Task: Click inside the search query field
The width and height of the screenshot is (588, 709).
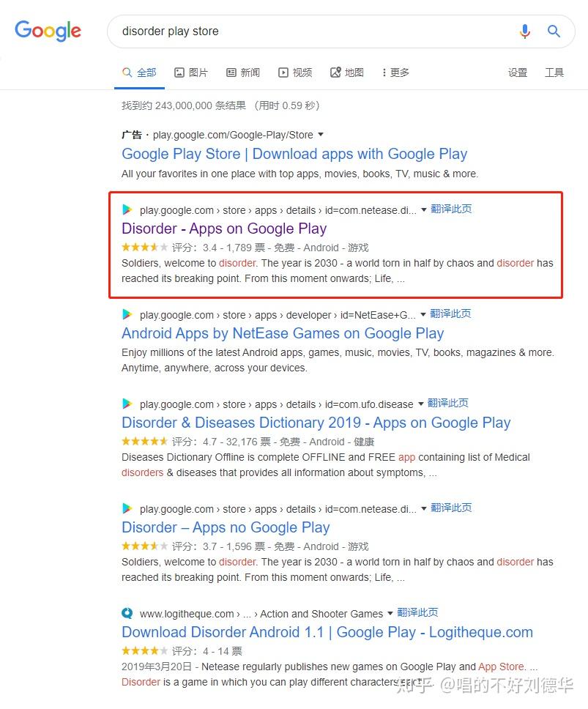Action: (308, 31)
